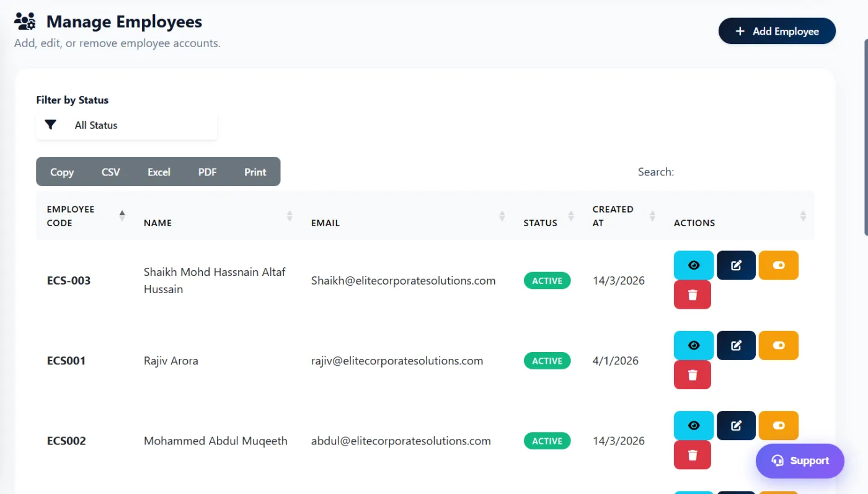868x494 pixels.
Task: Click the Active badge for ECS-003
Action: click(x=547, y=280)
